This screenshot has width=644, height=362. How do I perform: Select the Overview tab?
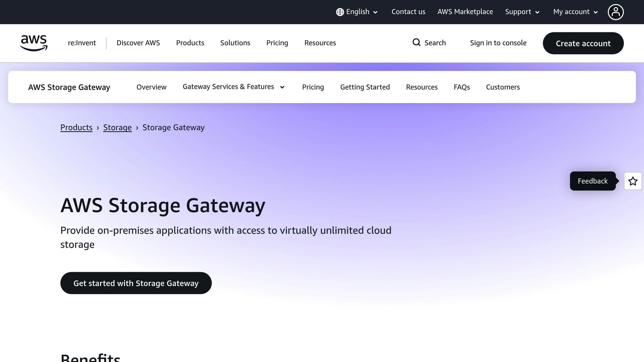click(x=151, y=87)
